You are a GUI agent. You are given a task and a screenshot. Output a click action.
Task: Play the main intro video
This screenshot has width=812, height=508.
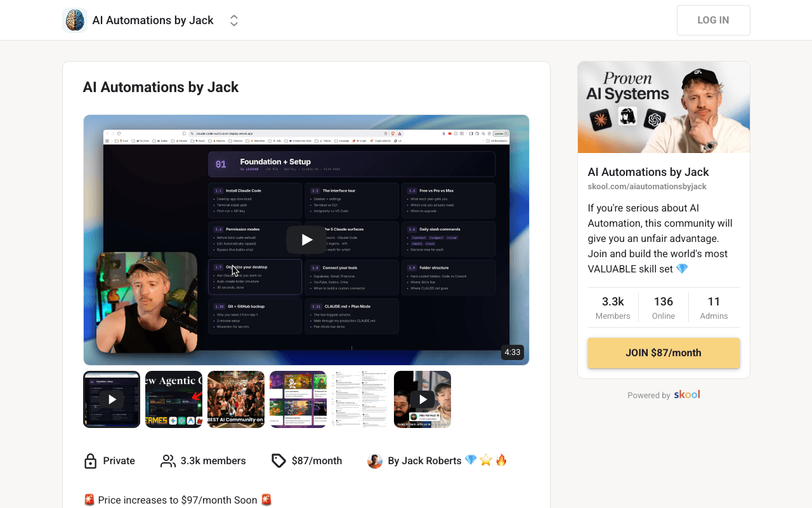point(306,239)
